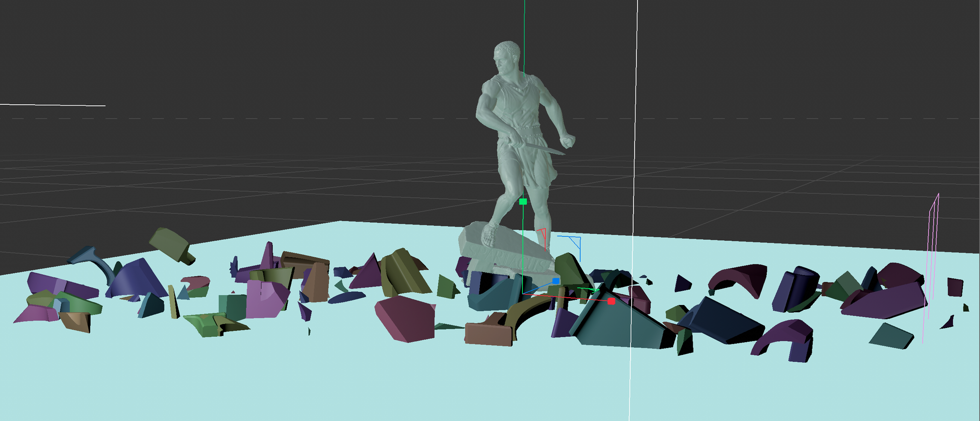Select the Spartacus statue head
Screen dimensions: 980x421
506,56
